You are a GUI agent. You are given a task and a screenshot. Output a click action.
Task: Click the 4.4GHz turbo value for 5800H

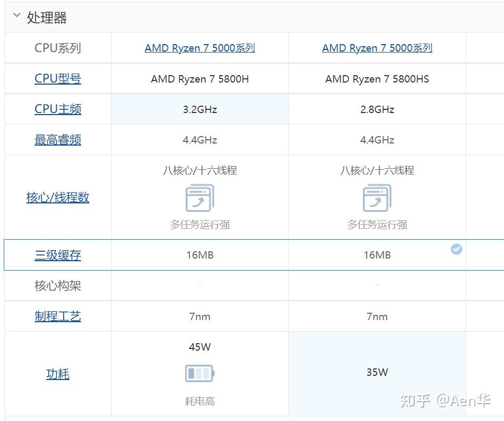point(200,140)
